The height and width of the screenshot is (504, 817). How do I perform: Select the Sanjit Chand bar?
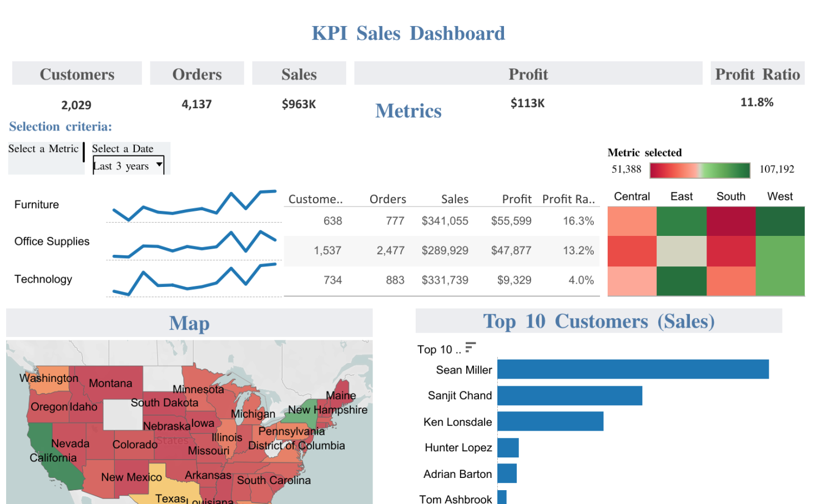click(569, 395)
